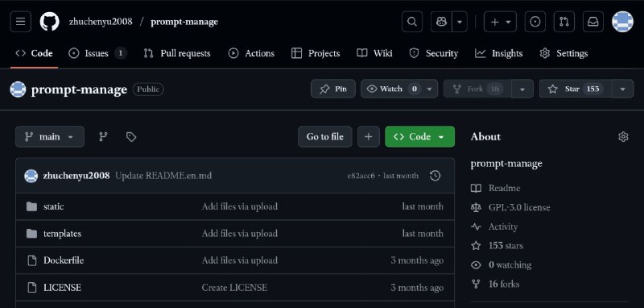Open Dockerfile row's Add files via upload commit
This screenshot has height=308, width=644.
coord(239,260)
